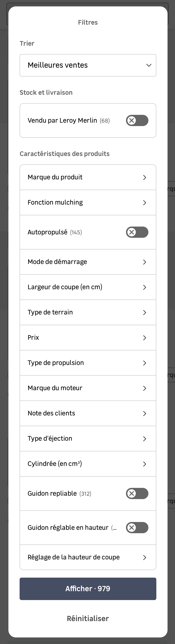Image resolution: width=175 pixels, height=644 pixels.
Task: Expand the 'Mode de démarrage' filter
Action: (88, 261)
